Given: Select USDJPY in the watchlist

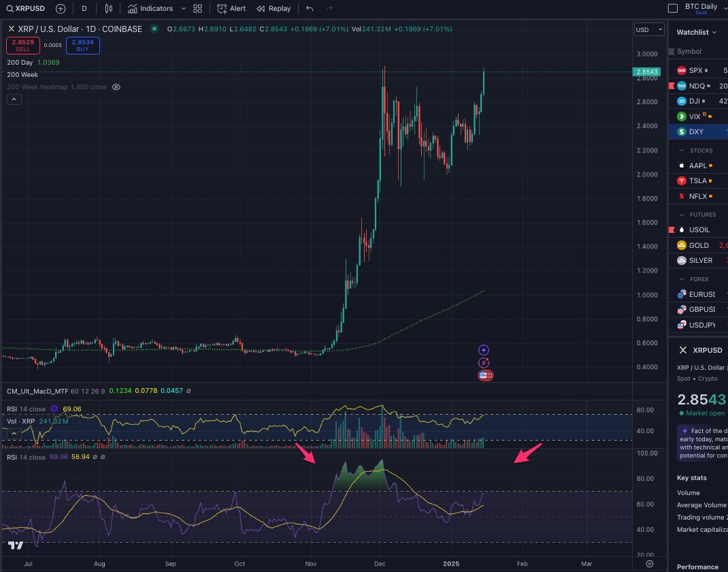Looking at the screenshot, I should coord(698,325).
